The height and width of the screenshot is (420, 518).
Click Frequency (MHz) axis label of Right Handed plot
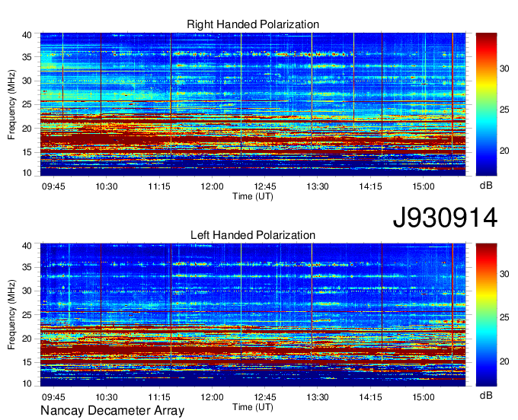[11, 104]
